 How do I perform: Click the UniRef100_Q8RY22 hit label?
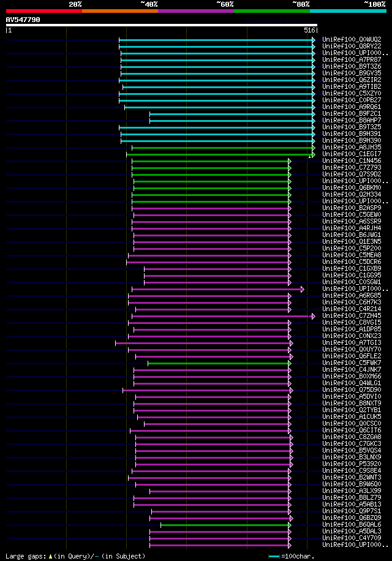352,46
